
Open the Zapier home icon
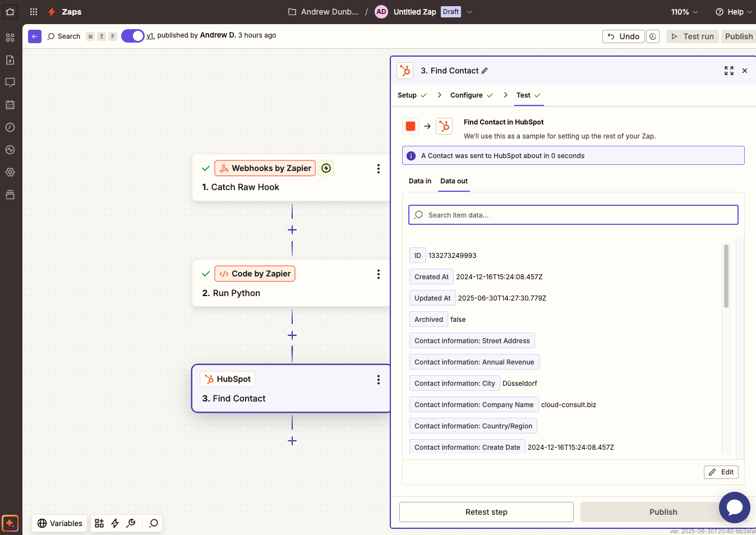(10, 11)
